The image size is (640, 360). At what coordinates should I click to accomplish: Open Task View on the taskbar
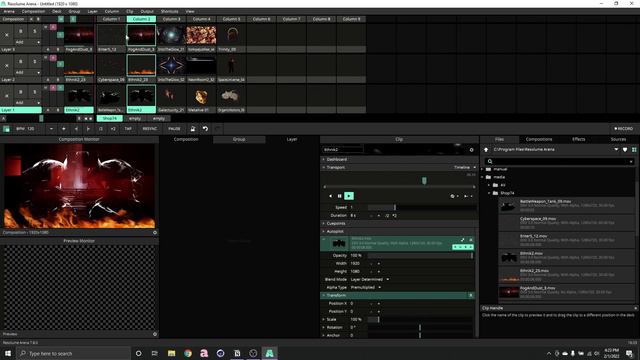click(155, 353)
